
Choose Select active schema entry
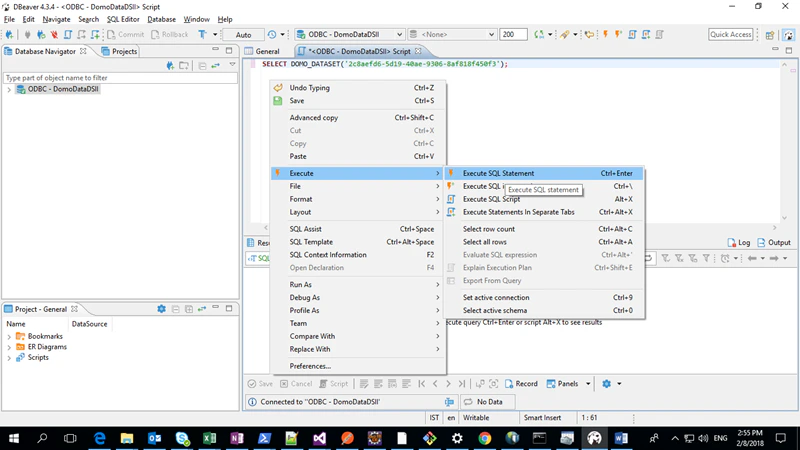tap(543, 311)
